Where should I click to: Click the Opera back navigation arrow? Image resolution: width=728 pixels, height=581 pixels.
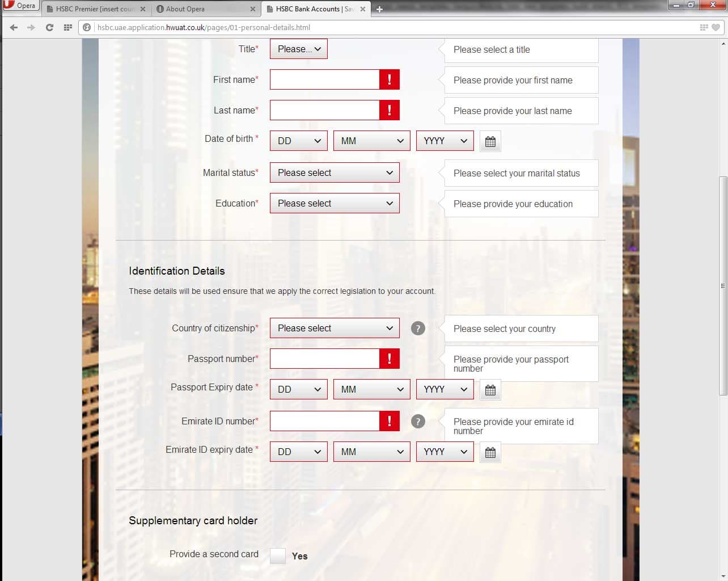[14, 27]
